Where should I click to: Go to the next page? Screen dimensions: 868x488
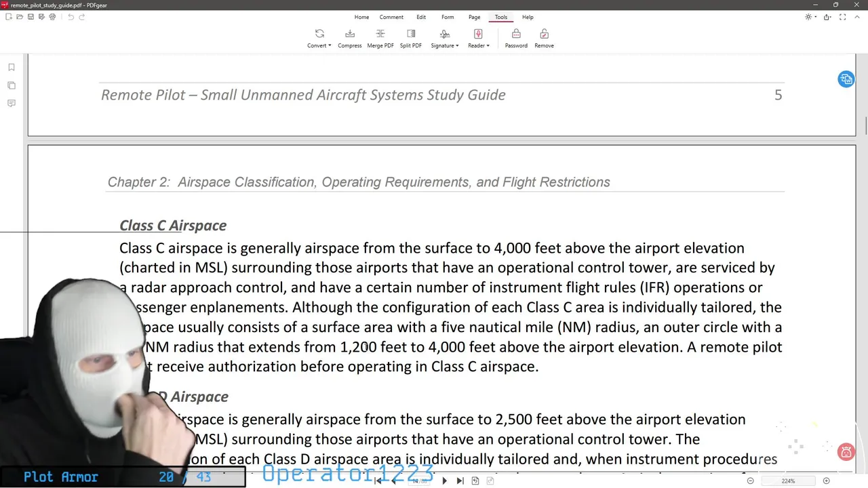coord(445,481)
